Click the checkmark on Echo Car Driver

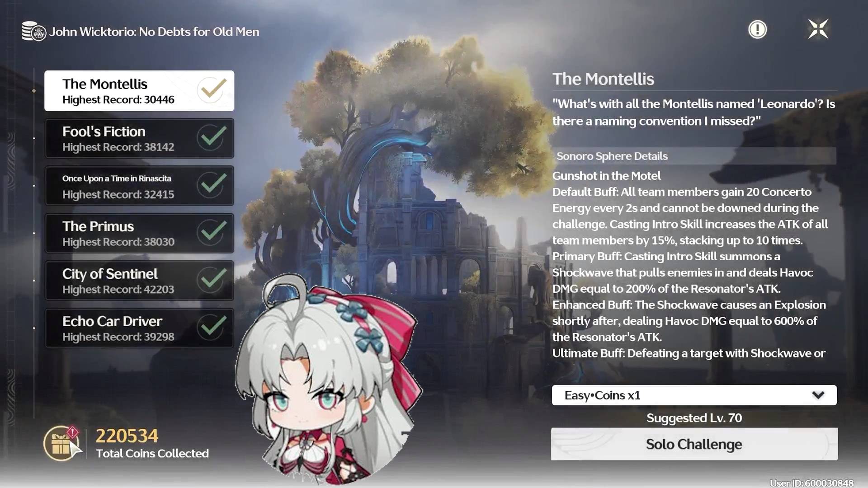coord(212,327)
